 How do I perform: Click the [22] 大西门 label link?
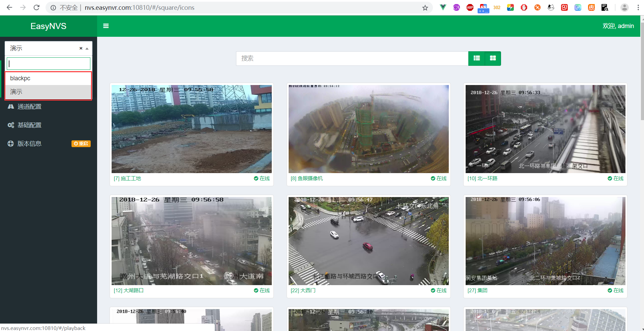(303, 291)
